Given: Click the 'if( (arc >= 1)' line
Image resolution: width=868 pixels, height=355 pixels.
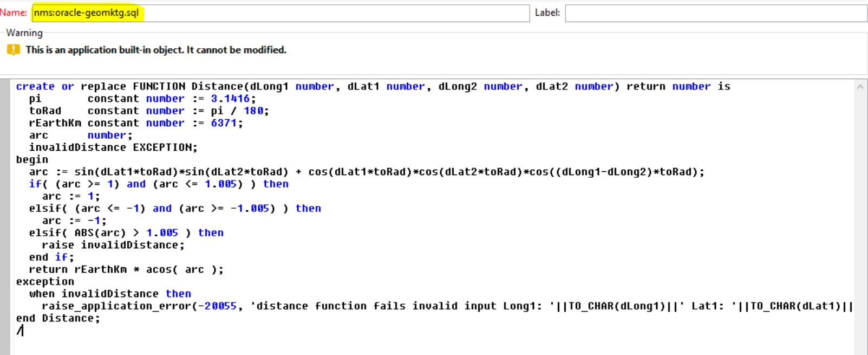Looking at the screenshot, I should click(159, 184).
